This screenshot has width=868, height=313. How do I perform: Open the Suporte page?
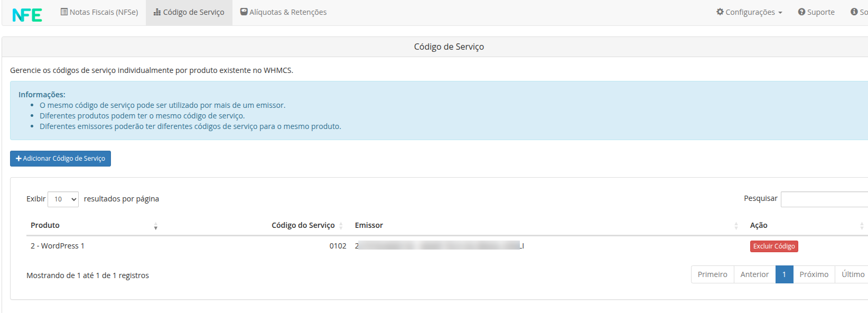pos(816,12)
